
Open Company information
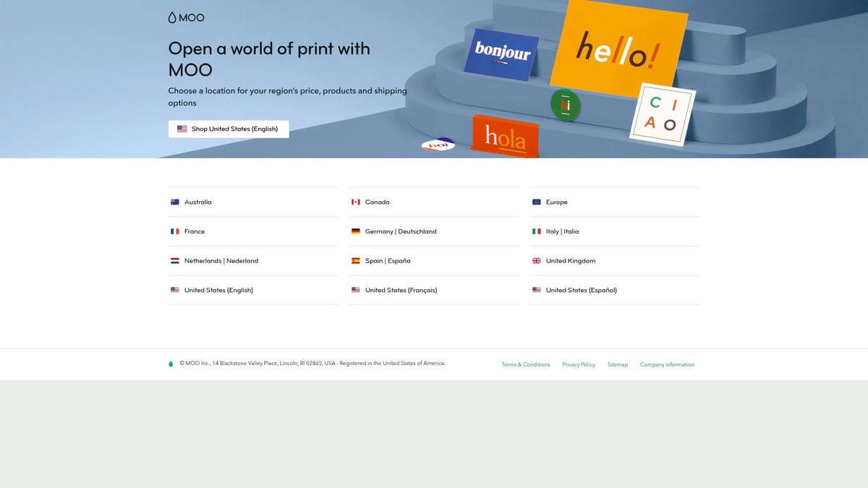667,364
